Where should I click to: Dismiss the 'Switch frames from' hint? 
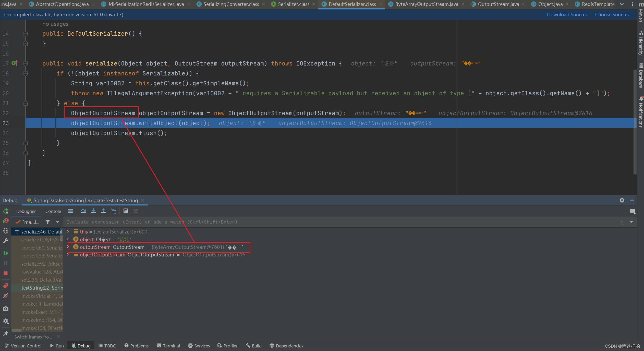tap(58, 337)
